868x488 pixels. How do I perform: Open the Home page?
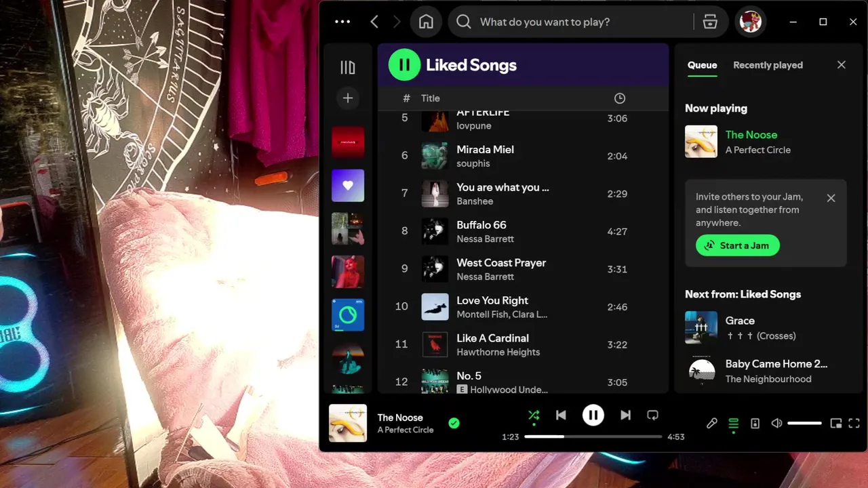pos(426,22)
